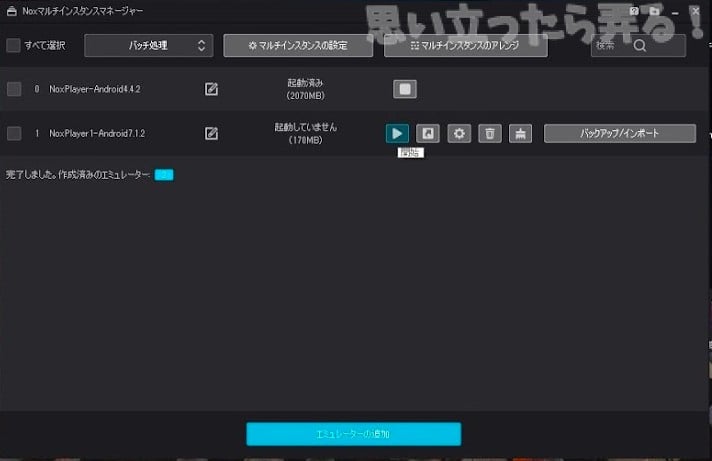The width and height of the screenshot is (712, 461).
Task: Select checkbox for NoxPlayer1-Android7.1.2 row
Action: [14, 134]
